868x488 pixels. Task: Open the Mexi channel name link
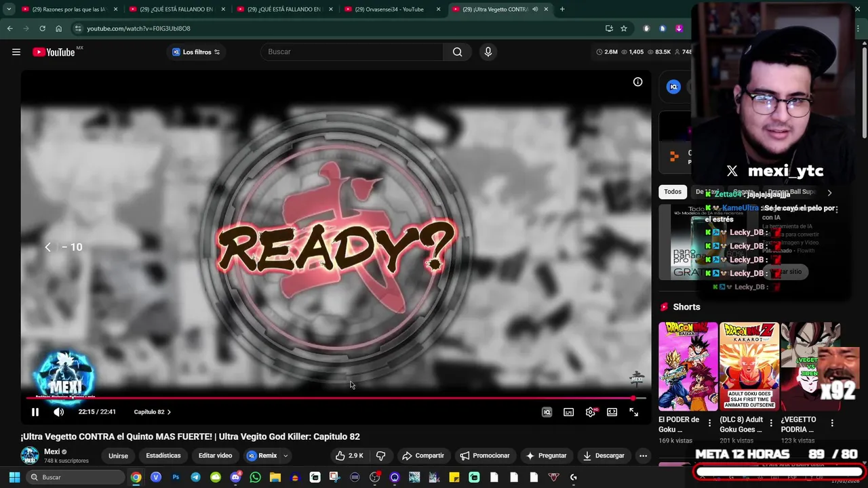(x=52, y=452)
